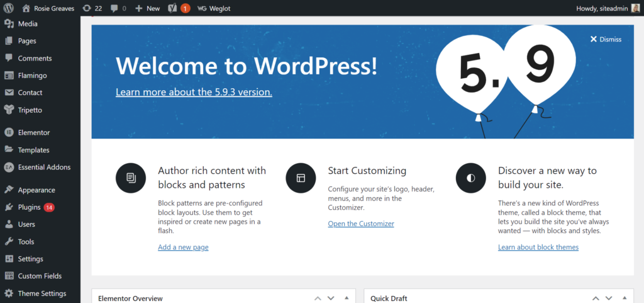Click the Essential Addons icon in sidebar
Screen dimensions: 644x303
pos(9,168)
